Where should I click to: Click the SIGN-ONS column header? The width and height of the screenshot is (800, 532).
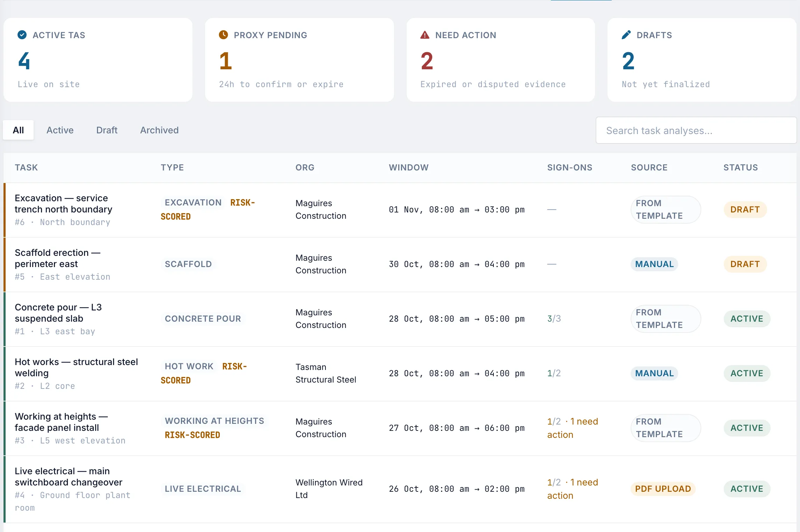570,168
